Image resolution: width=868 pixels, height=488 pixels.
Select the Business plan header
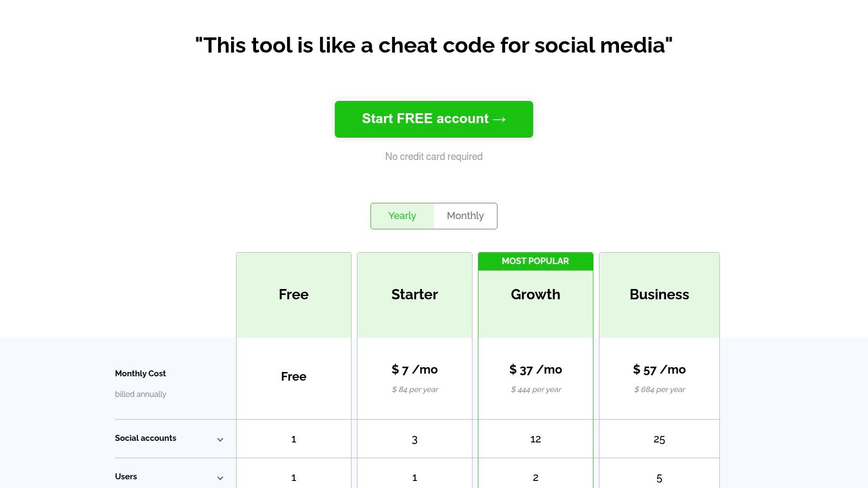click(659, 294)
